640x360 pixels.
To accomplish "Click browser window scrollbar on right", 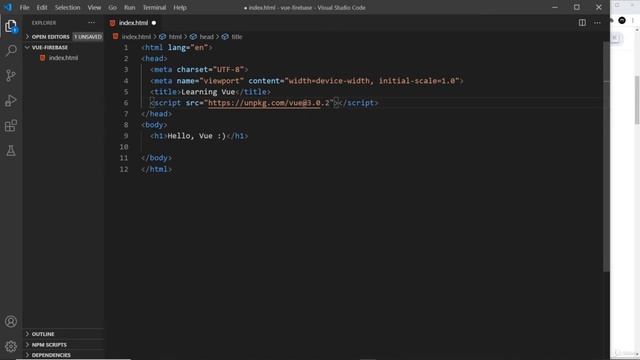I will [x=637, y=100].
